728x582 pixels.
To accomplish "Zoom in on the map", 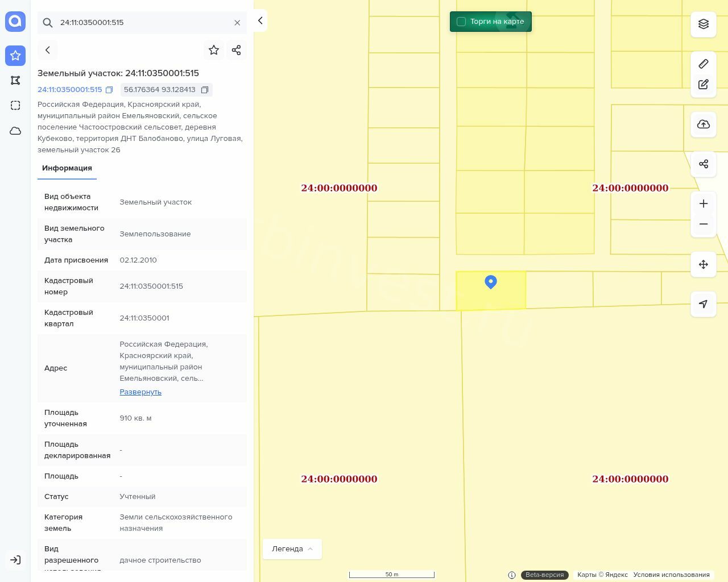I will (704, 203).
